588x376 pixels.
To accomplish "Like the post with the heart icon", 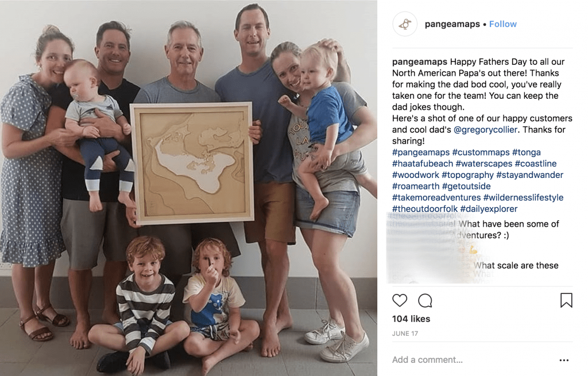I will point(400,300).
